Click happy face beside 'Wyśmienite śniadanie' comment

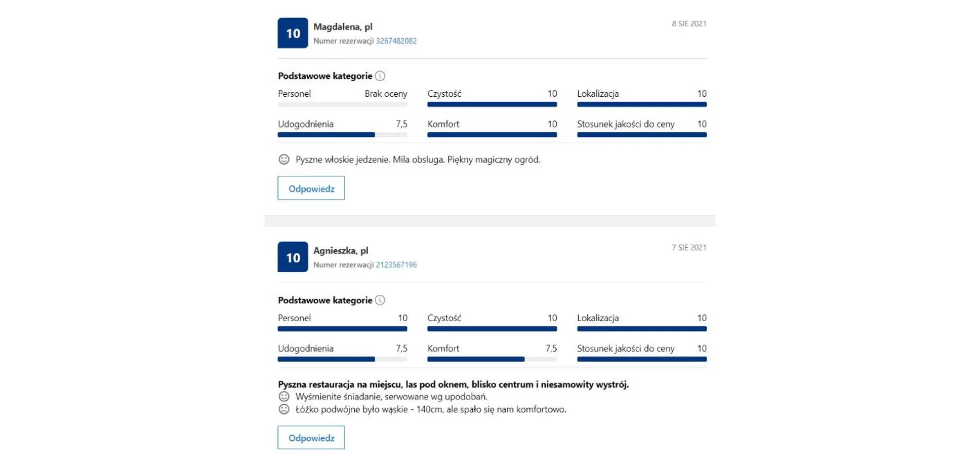pos(284,397)
